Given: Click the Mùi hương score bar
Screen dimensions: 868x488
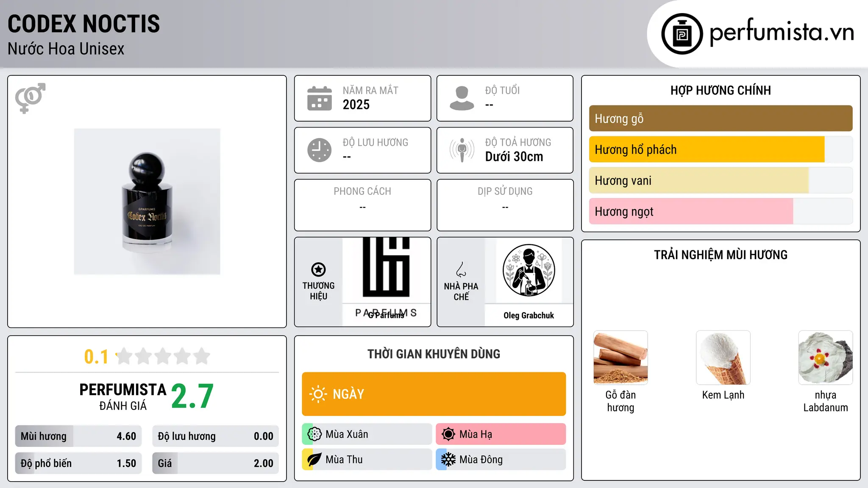Looking at the screenshot, I should [78, 436].
